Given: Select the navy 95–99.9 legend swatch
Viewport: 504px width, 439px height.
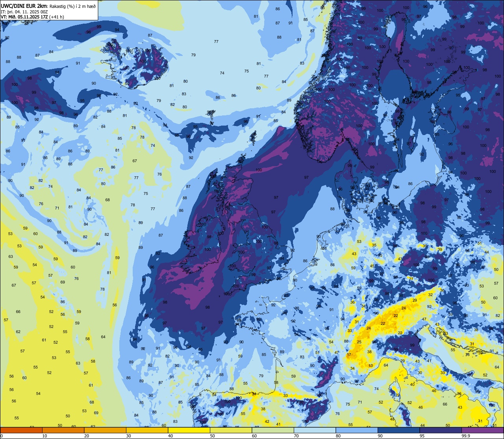Looking at the screenshot, I should pos(441,430).
